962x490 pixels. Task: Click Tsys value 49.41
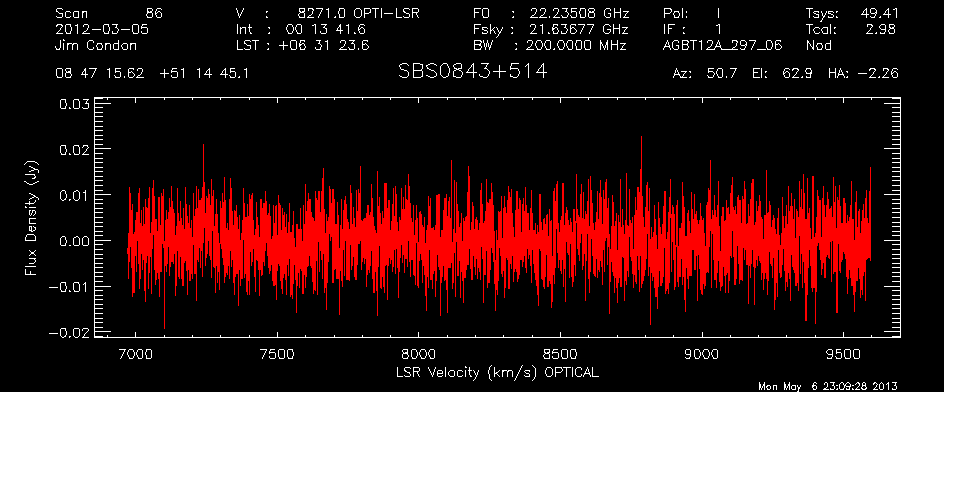(x=879, y=13)
